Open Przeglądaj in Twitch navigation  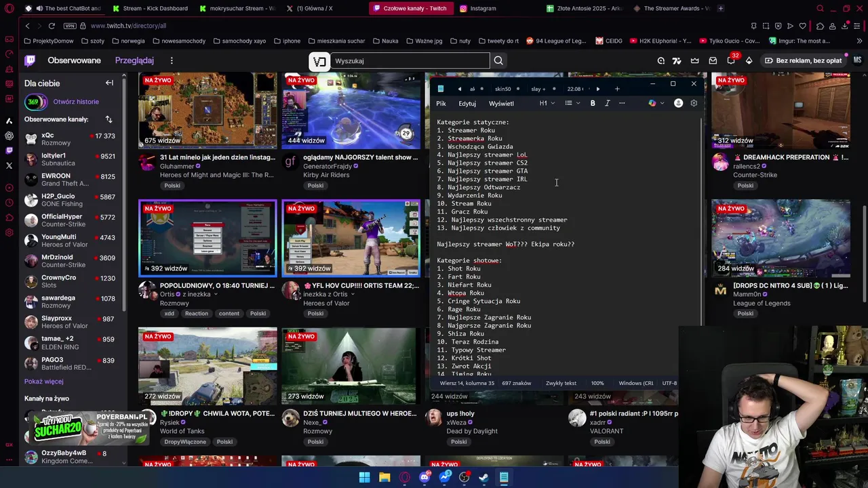coord(134,60)
